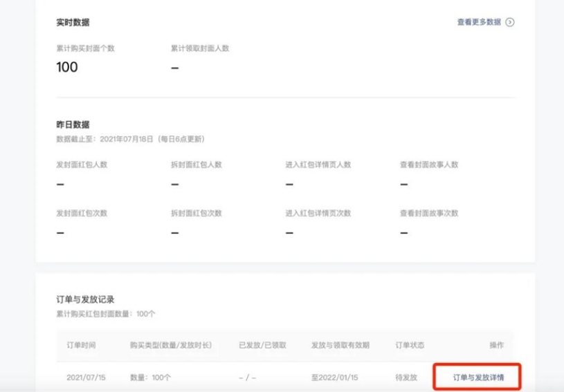564x392 pixels.
Task: Click the 查看封面故事人数 metric label
Action: [x=429, y=165]
